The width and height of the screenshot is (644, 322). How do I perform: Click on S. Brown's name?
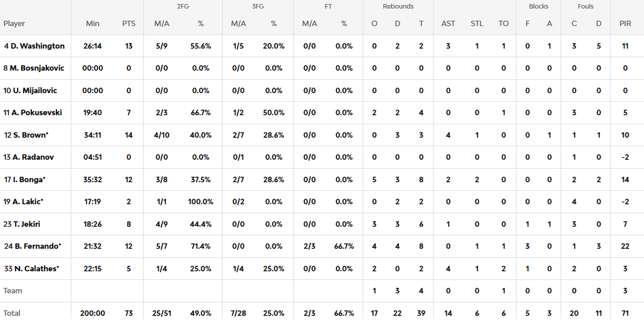(x=29, y=135)
